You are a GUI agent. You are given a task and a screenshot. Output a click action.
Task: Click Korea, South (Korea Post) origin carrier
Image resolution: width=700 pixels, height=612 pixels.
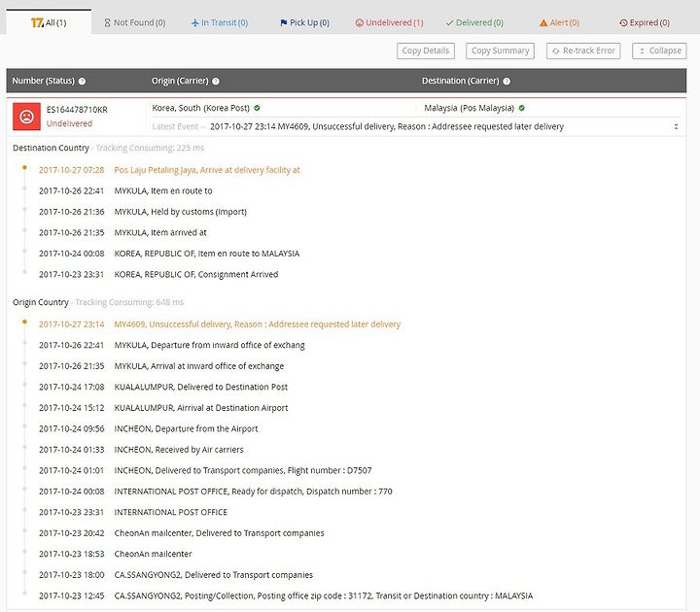pyautogui.click(x=201, y=108)
